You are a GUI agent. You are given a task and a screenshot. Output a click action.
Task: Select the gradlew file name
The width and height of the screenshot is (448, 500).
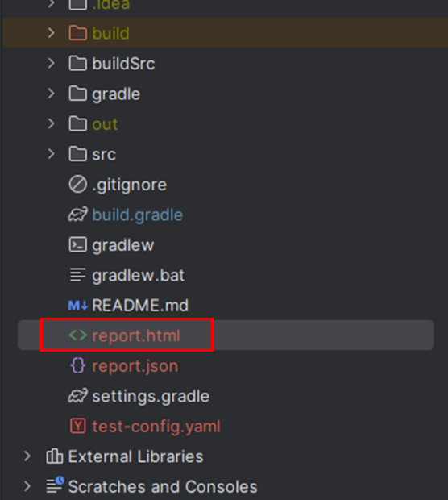(x=122, y=245)
